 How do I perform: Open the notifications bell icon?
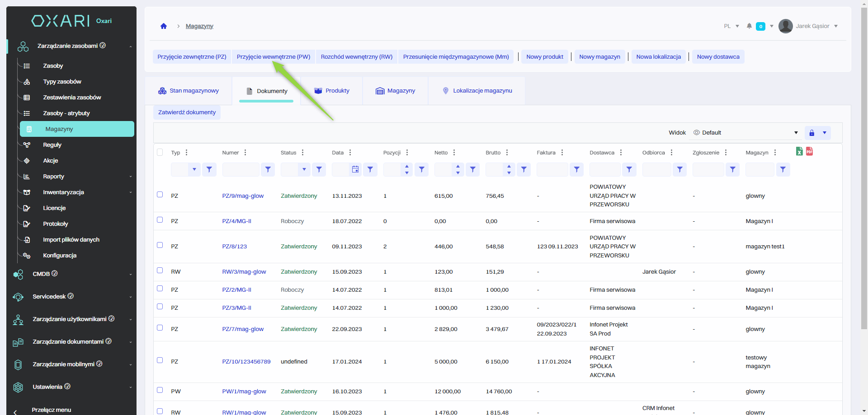tap(749, 26)
